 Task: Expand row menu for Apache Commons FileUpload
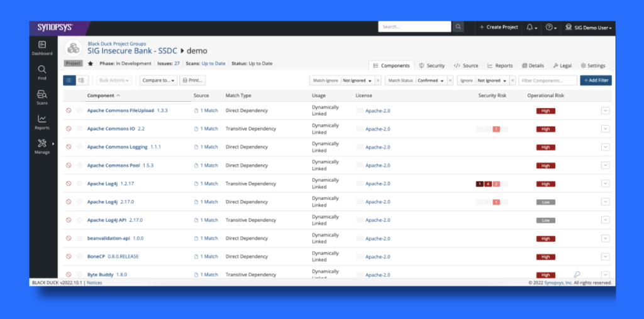[605, 111]
